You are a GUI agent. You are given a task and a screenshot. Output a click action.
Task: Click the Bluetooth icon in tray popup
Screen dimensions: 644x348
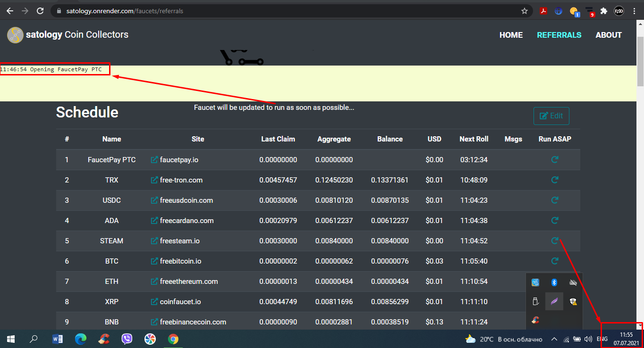click(555, 282)
